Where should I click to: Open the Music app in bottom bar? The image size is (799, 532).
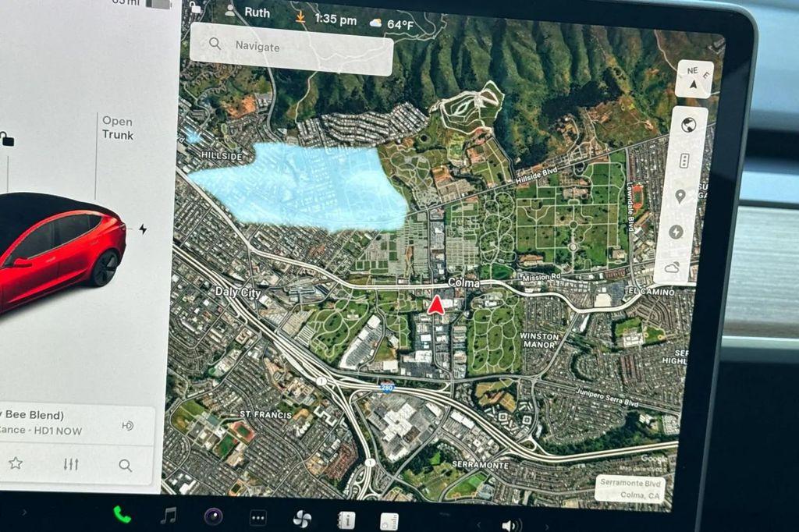(168, 516)
